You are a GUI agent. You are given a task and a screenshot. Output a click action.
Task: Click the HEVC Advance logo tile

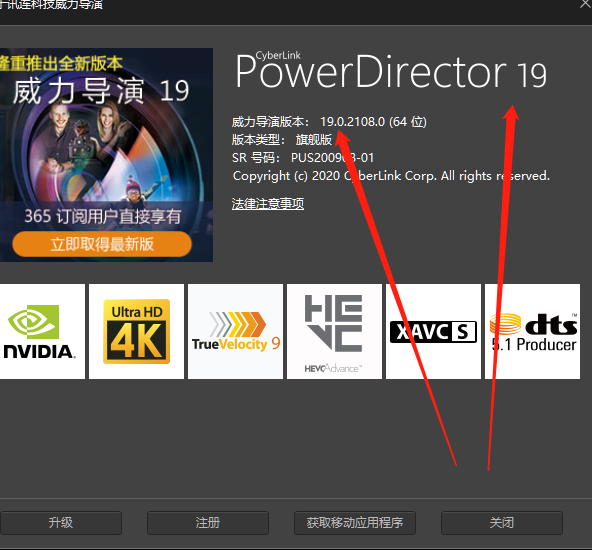pos(334,331)
